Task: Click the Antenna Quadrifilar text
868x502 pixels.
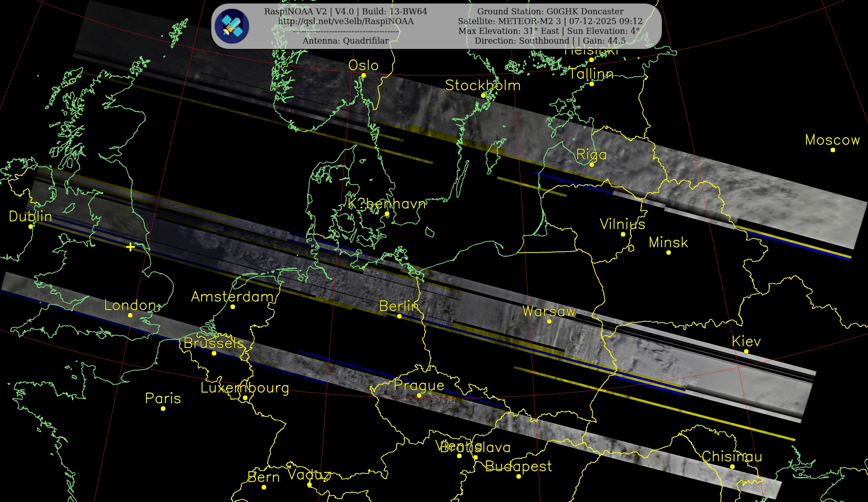Action: coord(346,41)
